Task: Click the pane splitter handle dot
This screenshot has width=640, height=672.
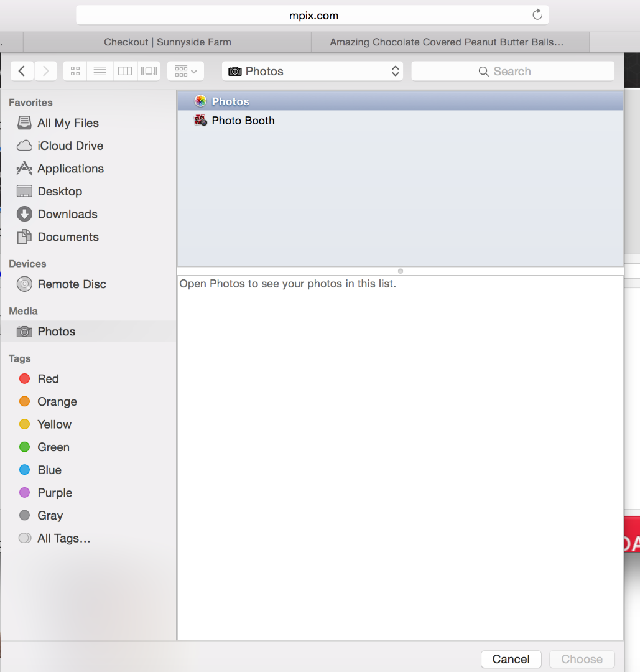Action: pyautogui.click(x=401, y=271)
